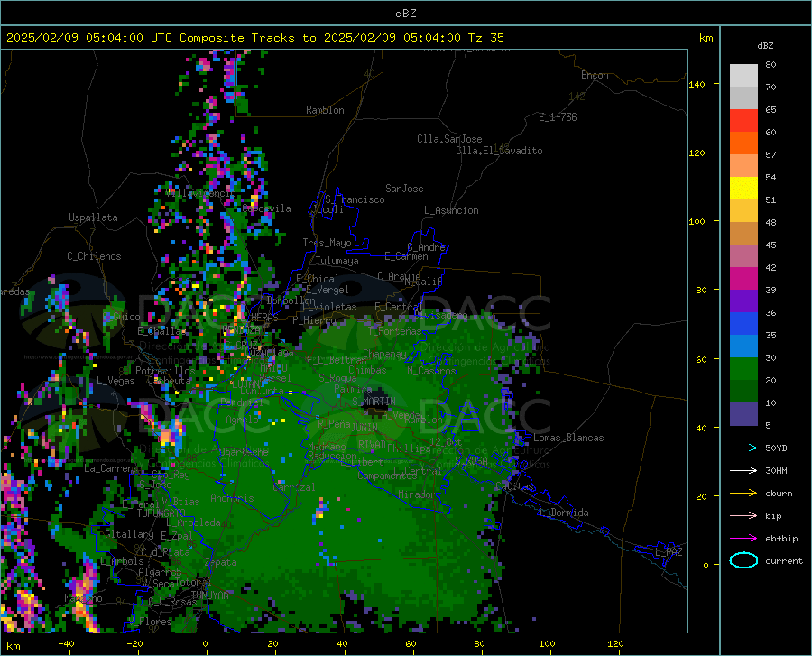Click the 'Tulumaya' map label
Screen dimensions: 812x656
click(x=337, y=261)
